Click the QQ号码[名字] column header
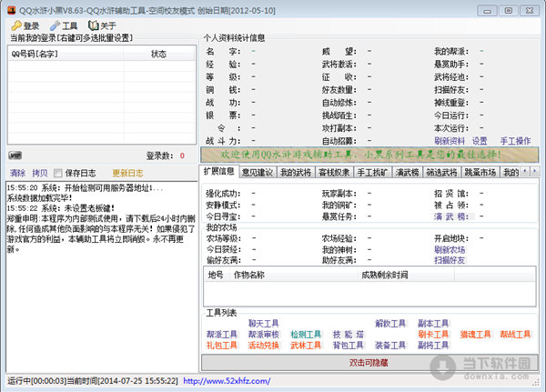Image resolution: width=546 pixels, height=392 pixels. tap(66, 54)
